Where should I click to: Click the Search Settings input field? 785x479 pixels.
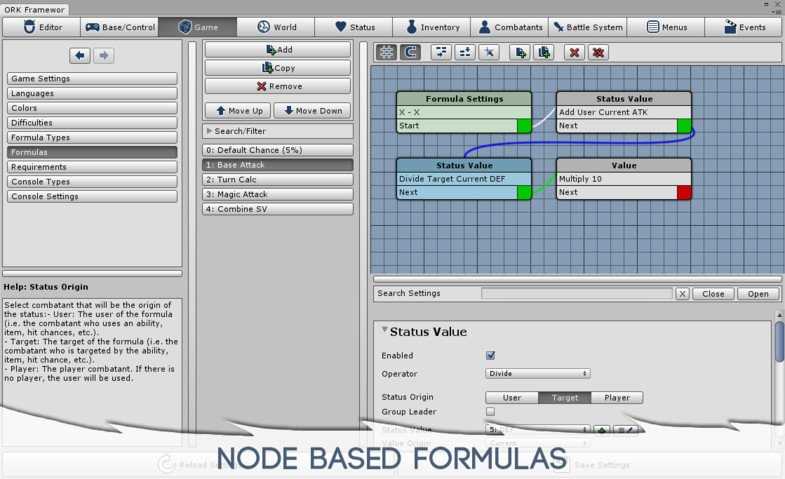click(x=577, y=294)
